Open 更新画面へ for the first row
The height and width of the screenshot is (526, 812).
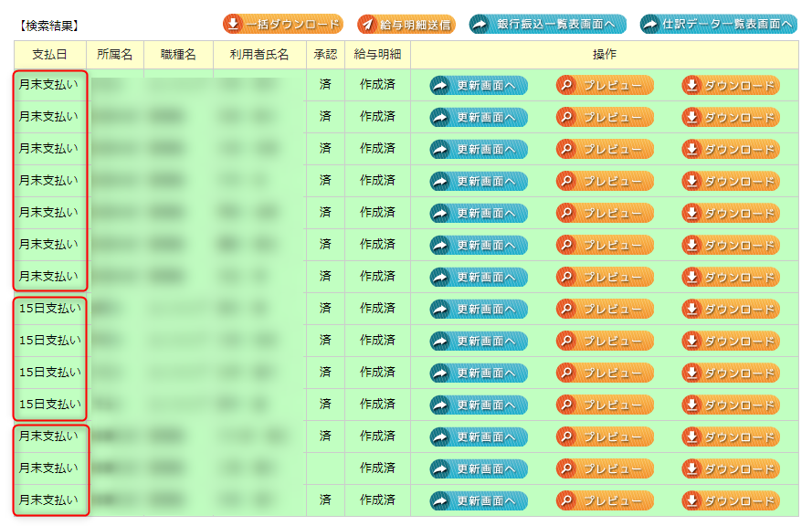(x=479, y=86)
